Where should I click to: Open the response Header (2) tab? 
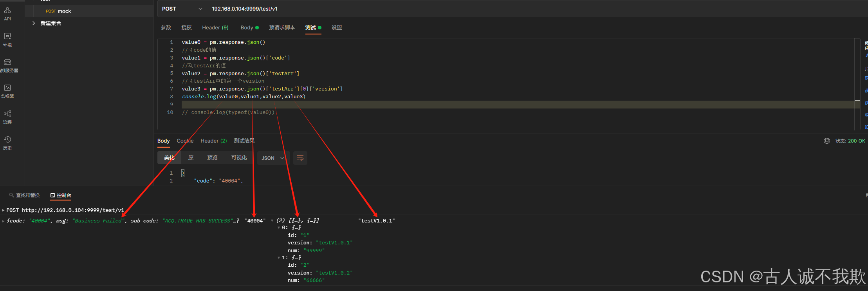pyautogui.click(x=214, y=141)
